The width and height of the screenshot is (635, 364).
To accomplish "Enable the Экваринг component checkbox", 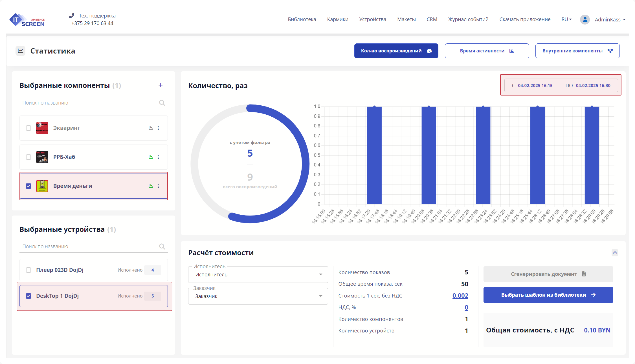I will pos(28,128).
